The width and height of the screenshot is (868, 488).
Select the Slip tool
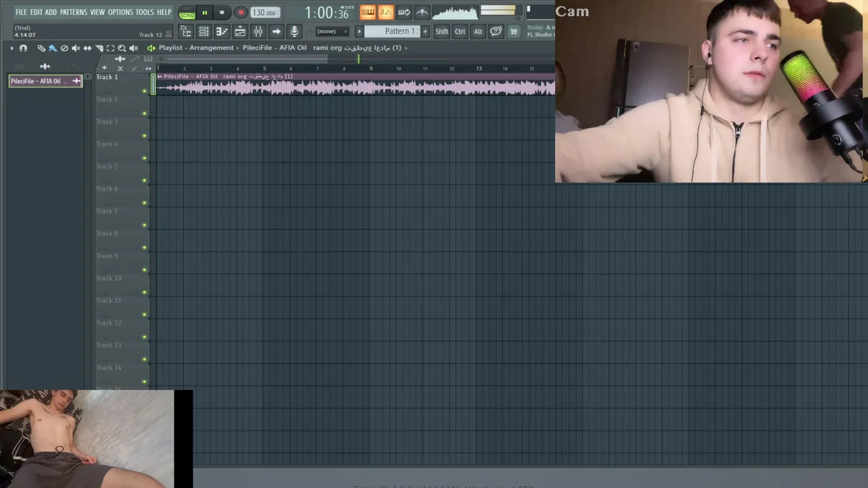pyautogui.click(x=87, y=48)
